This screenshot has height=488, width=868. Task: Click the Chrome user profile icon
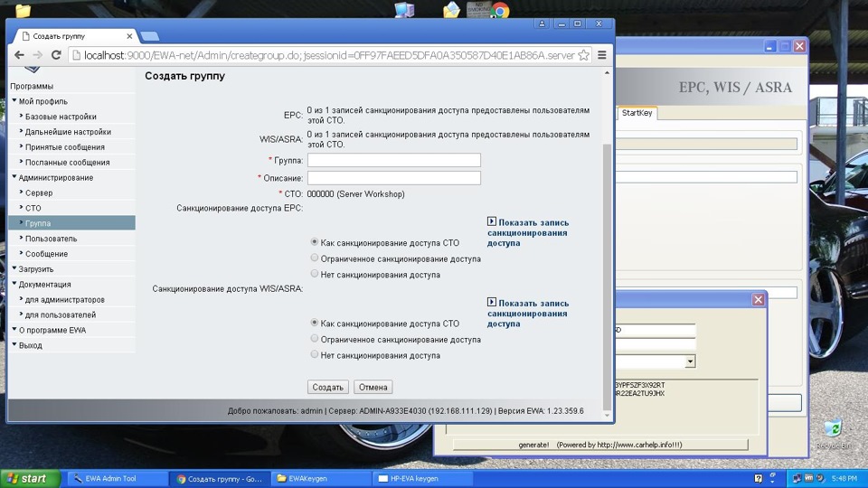click(x=542, y=23)
